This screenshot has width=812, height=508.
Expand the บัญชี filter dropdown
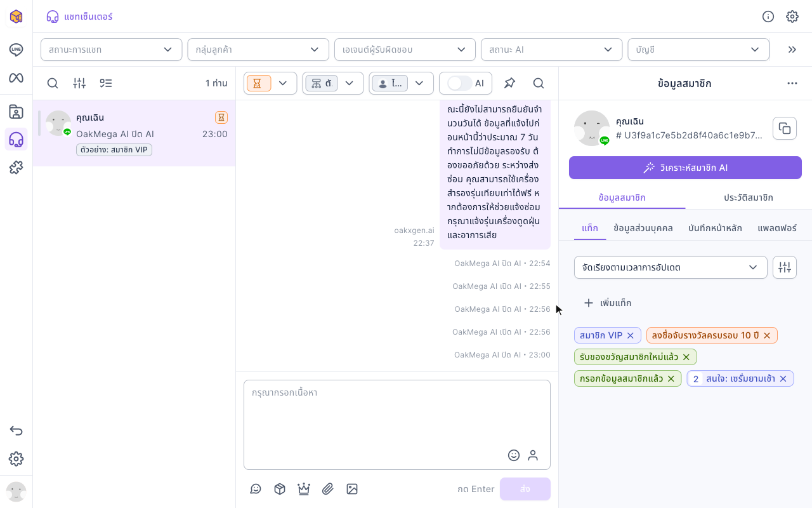pyautogui.click(x=698, y=50)
